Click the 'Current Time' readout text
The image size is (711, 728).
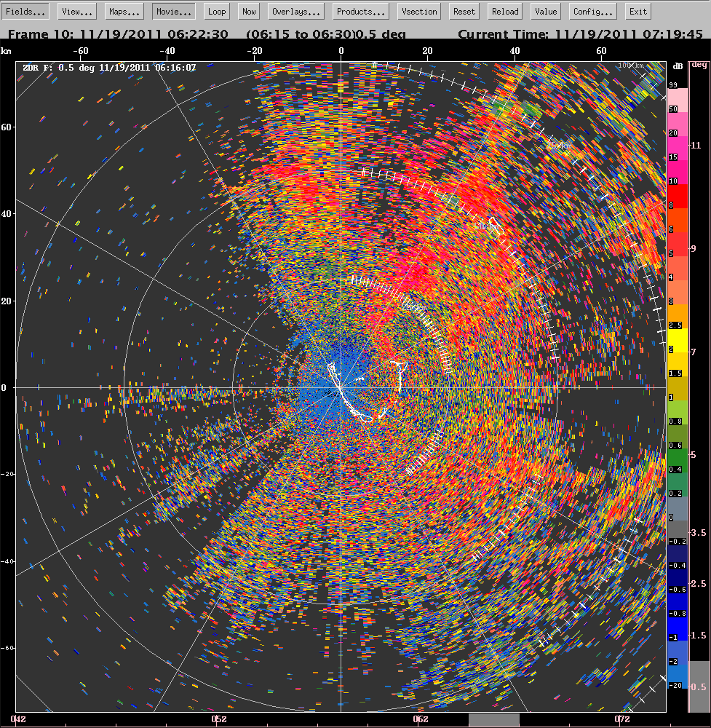[580, 34]
